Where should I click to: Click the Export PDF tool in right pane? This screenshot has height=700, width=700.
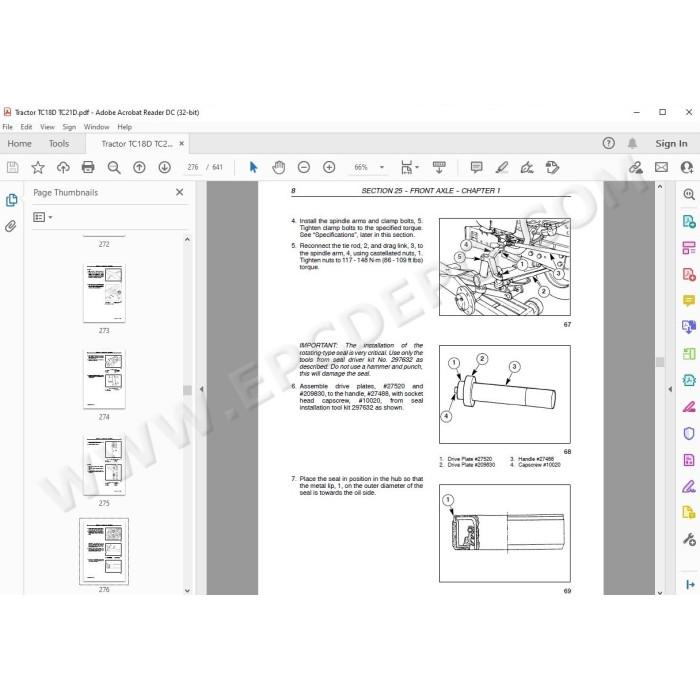(689, 221)
